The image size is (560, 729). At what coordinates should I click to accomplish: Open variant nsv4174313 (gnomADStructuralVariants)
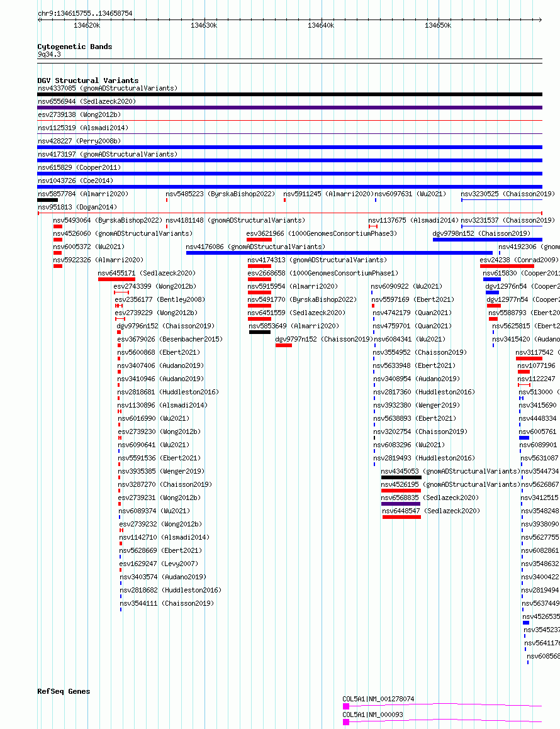[x=317, y=260]
